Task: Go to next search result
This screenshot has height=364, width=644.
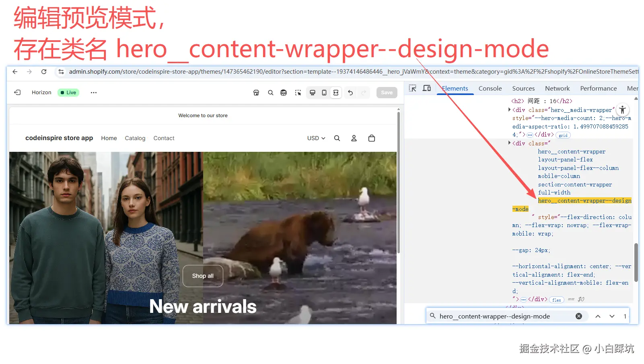Action: click(612, 316)
